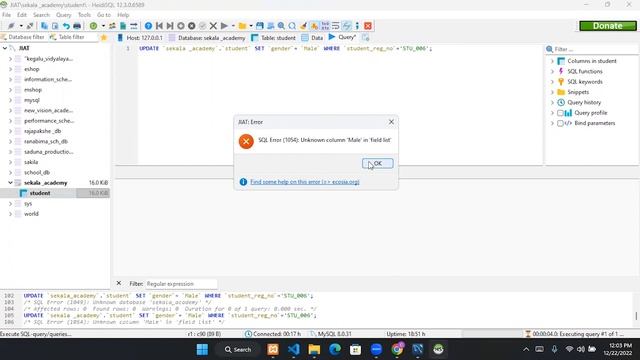Screen dimensions: 640x360
Task: Open the find help on error link
Action: coord(304,182)
